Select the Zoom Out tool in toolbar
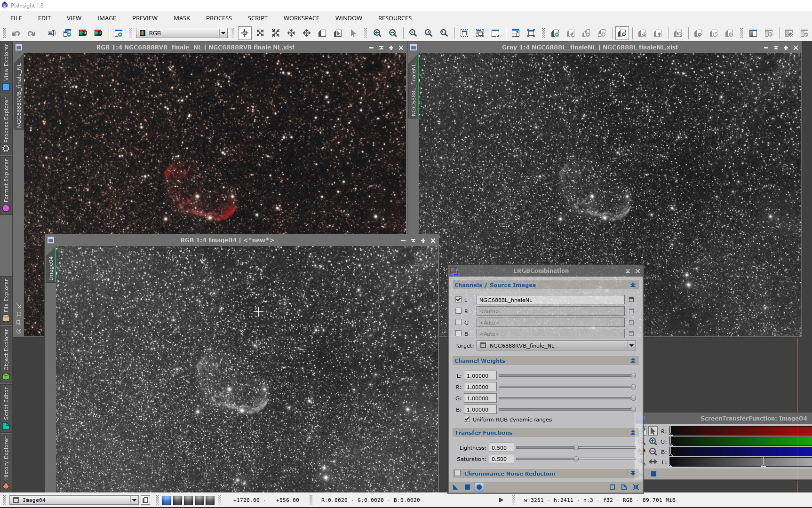Screen dimensions: 812x508 (393, 33)
